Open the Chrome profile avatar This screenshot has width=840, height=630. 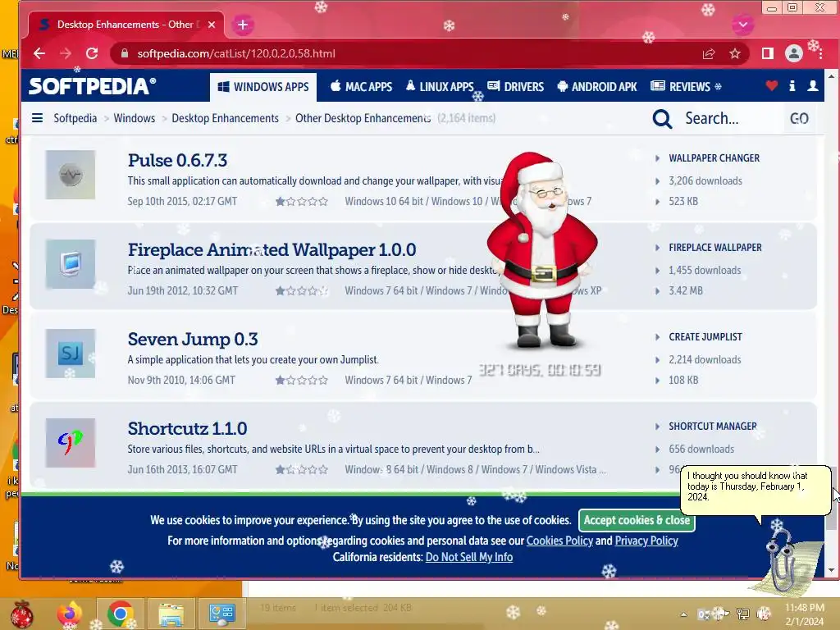point(794,53)
